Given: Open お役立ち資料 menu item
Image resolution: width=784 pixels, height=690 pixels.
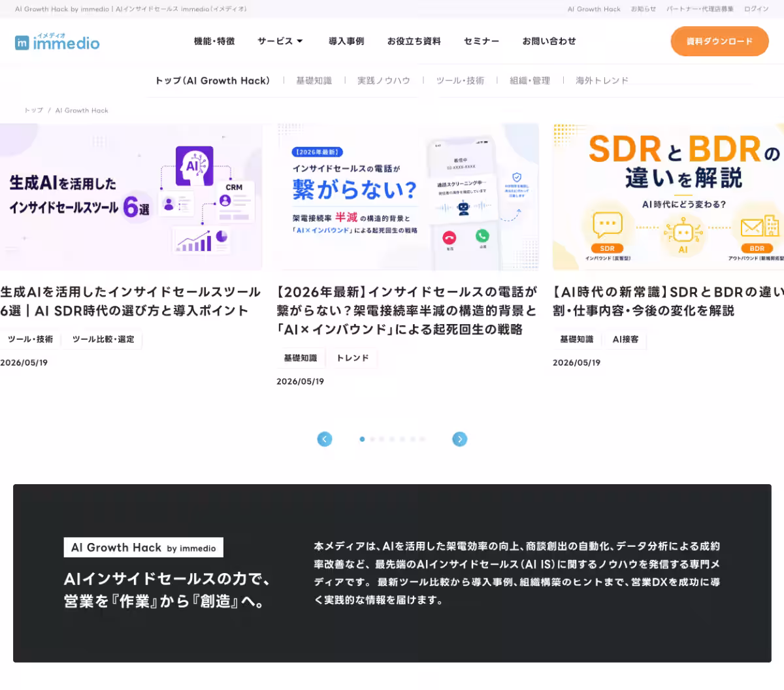Looking at the screenshot, I should (414, 41).
